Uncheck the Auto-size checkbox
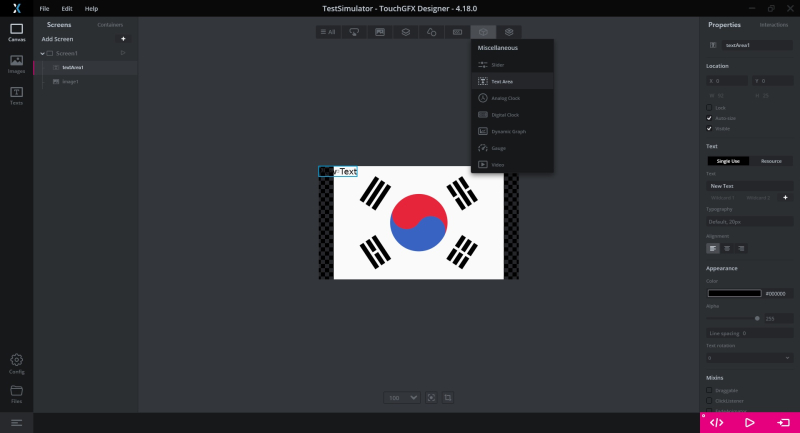The width and height of the screenshot is (800, 433). (710, 118)
